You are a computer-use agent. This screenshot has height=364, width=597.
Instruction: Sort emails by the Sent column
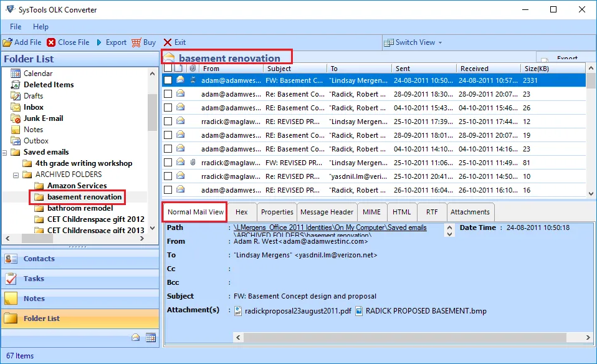click(x=424, y=69)
